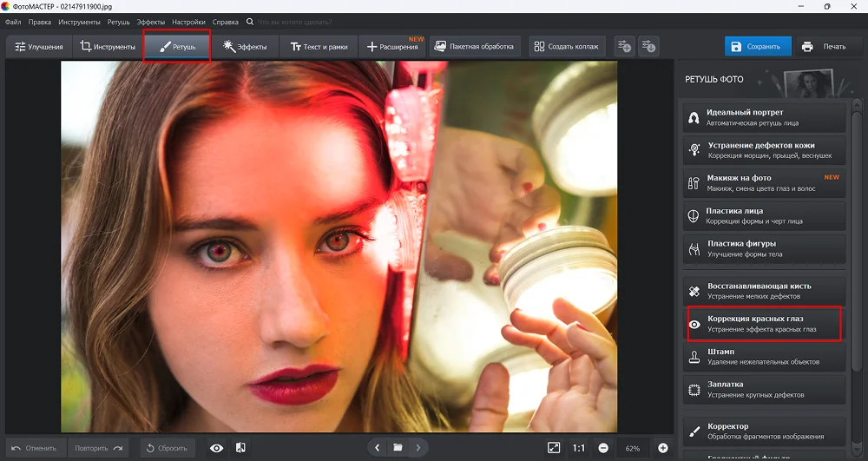Viewport: 868px width, 461px height.
Task: Click the magnifier search icon
Action: click(250, 22)
